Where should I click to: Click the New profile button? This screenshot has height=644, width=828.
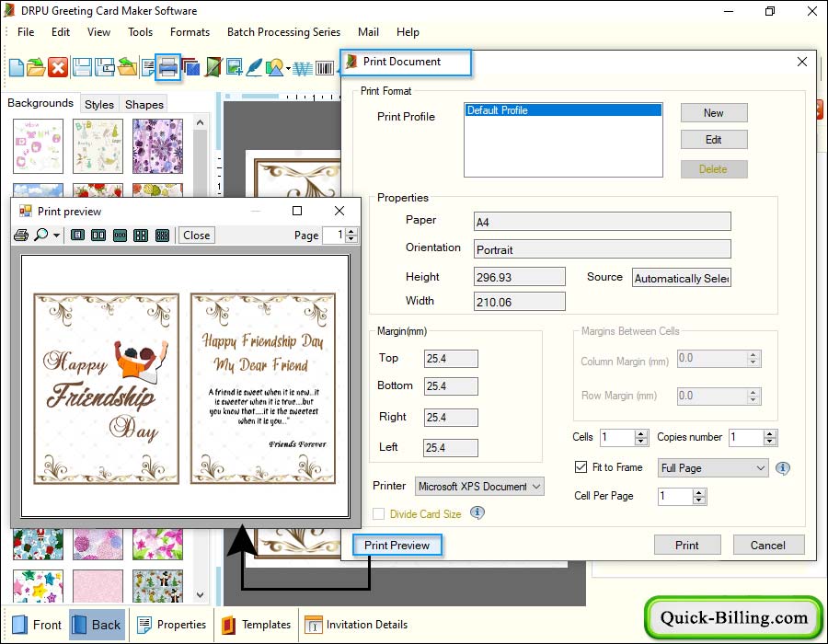click(713, 113)
